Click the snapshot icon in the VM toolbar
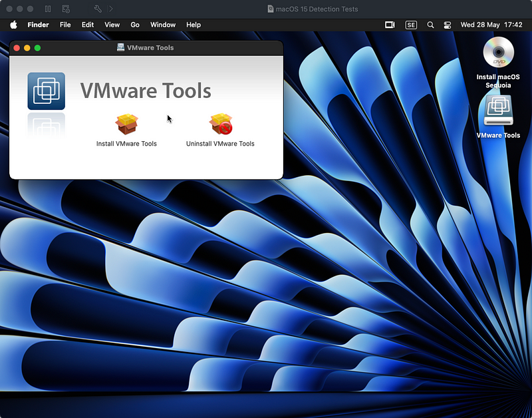532x418 pixels. click(66, 9)
